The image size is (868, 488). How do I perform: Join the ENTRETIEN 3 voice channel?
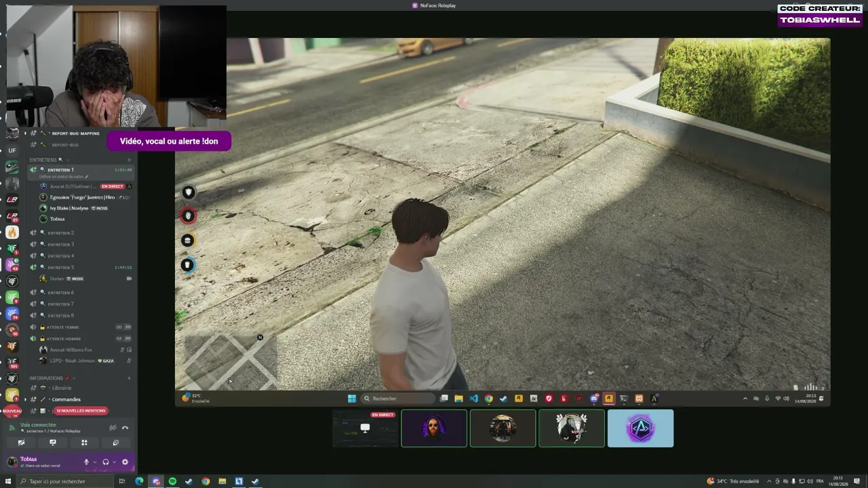80,245
